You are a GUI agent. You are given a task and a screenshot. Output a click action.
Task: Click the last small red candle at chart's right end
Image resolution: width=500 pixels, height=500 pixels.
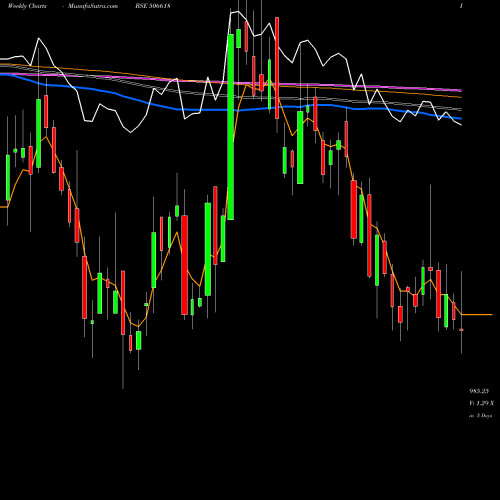461,330
